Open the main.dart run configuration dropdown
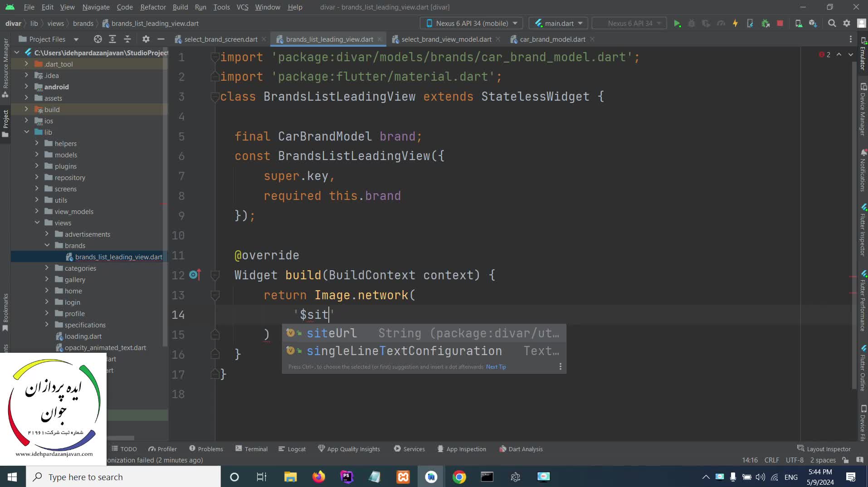 coord(558,24)
